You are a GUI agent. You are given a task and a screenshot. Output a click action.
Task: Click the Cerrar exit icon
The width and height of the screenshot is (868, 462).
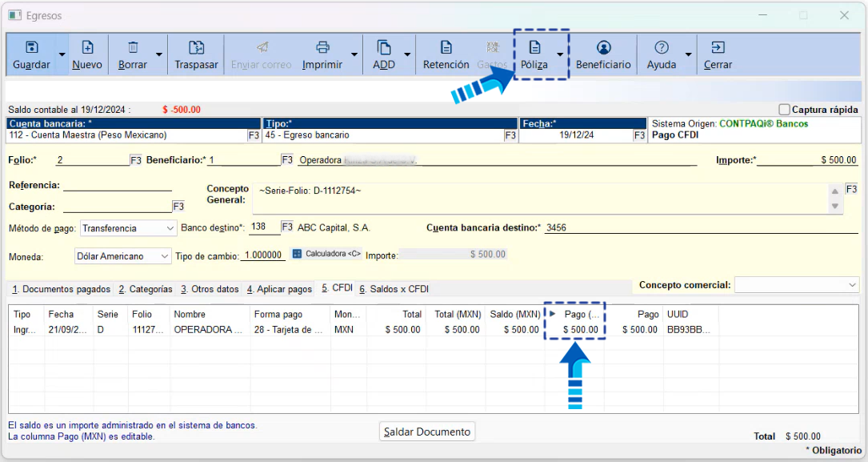pos(718,48)
